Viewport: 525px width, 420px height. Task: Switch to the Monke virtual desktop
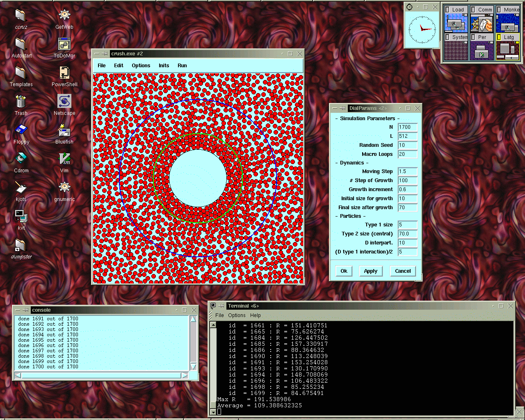tap(508, 19)
